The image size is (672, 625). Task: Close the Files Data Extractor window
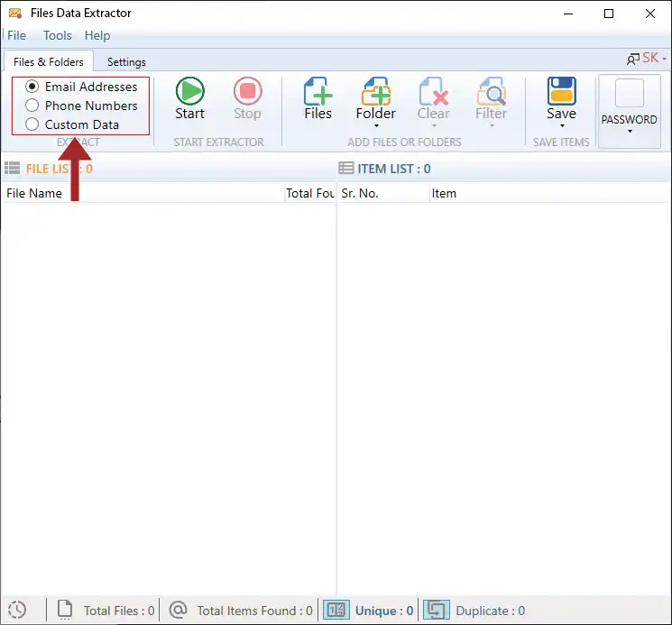tap(650, 14)
